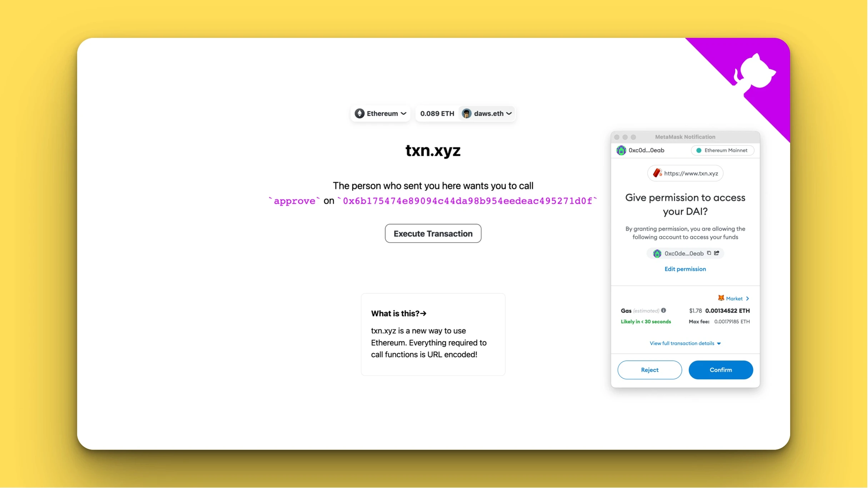The width and height of the screenshot is (868, 488).
Task: Select Execute Transaction button on txn.xyz
Action: (x=433, y=233)
